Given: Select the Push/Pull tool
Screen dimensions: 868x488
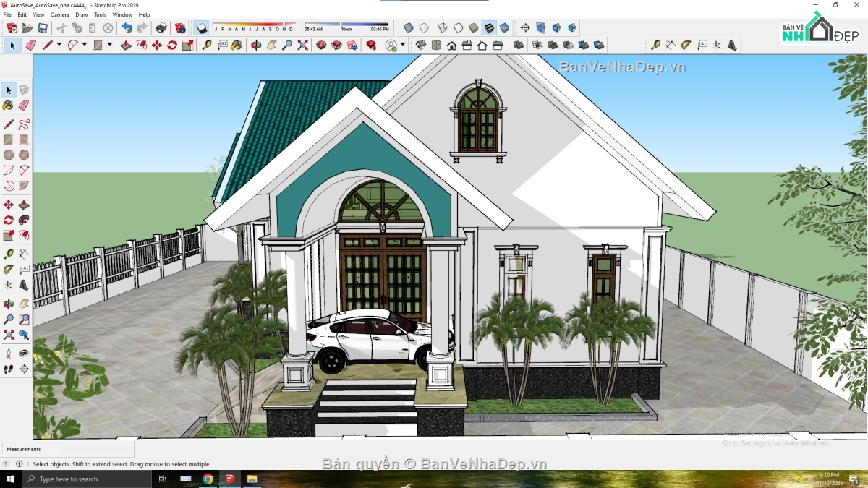Looking at the screenshot, I should (x=126, y=45).
